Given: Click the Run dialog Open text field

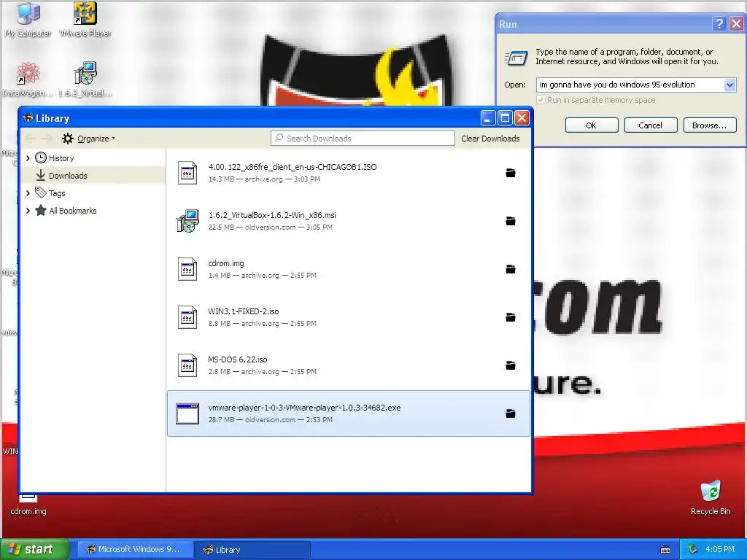Looking at the screenshot, I should [630, 85].
